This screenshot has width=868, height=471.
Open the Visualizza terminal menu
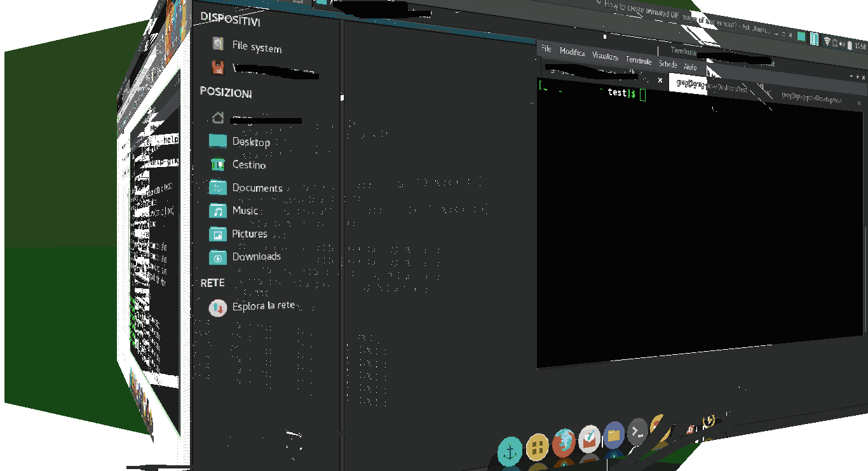605,56
